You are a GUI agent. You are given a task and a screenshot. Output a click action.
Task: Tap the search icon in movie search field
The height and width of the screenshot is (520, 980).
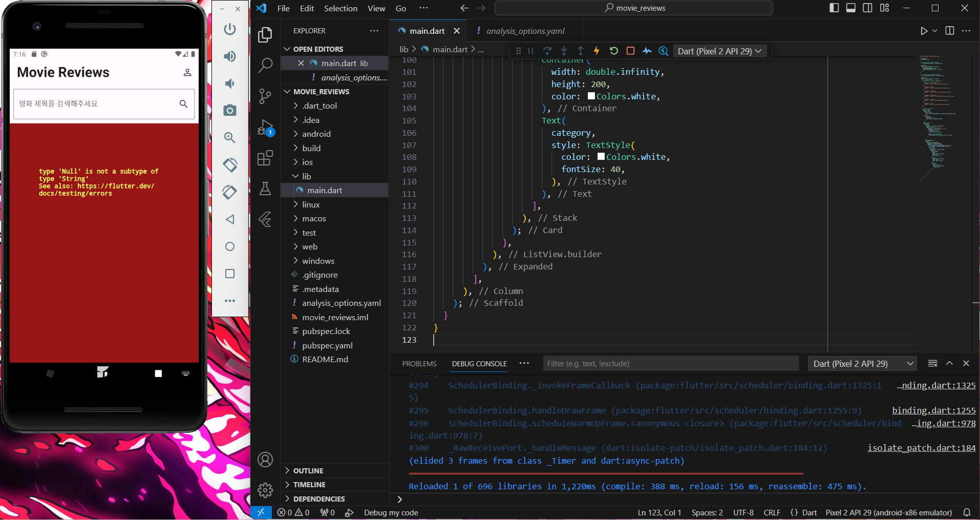(183, 104)
